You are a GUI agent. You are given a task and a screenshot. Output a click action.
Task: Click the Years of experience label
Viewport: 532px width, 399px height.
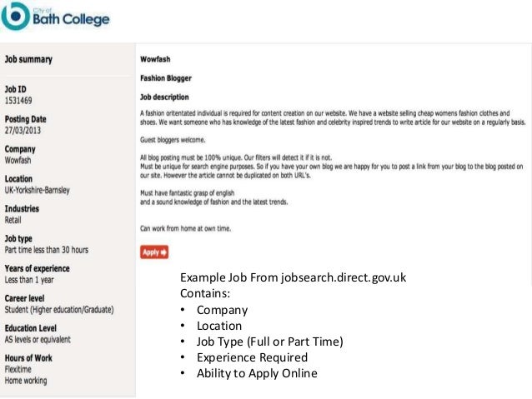[x=38, y=269]
